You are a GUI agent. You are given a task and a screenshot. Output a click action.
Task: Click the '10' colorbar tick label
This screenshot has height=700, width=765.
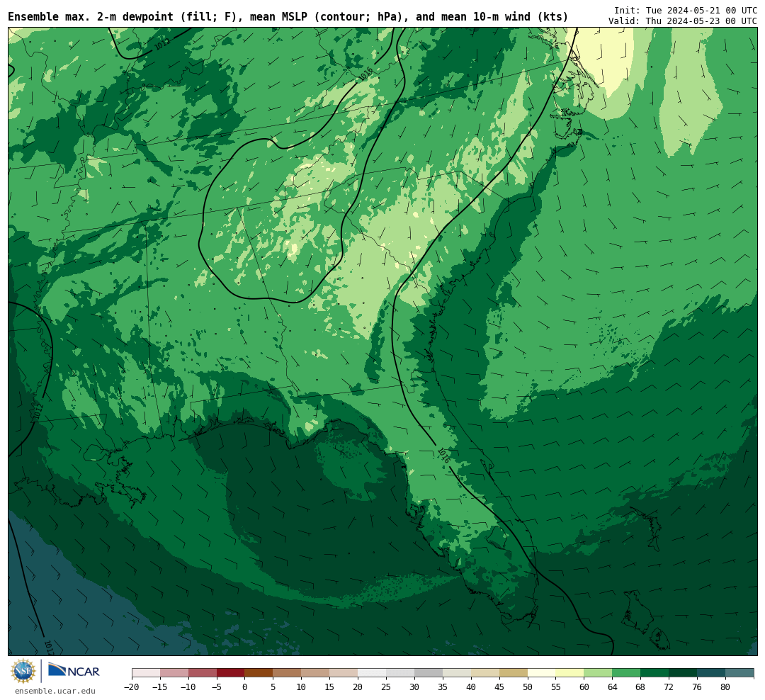(302, 687)
